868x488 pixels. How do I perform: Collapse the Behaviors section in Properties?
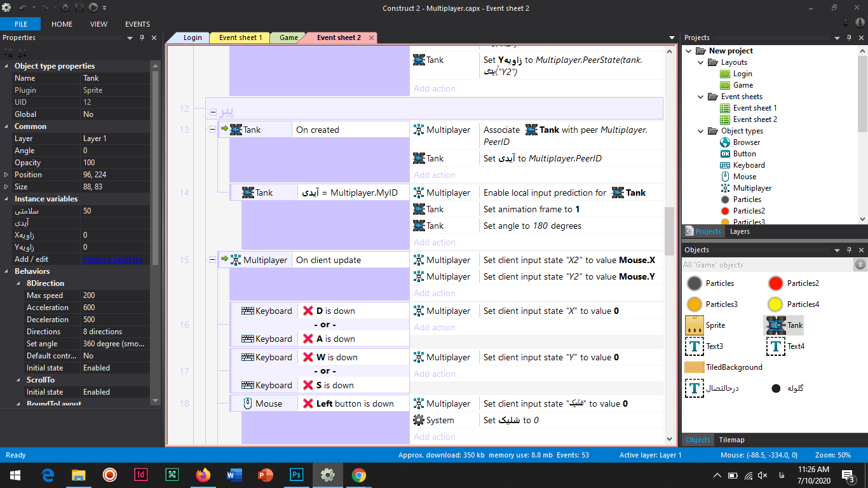click(x=7, y=271)
